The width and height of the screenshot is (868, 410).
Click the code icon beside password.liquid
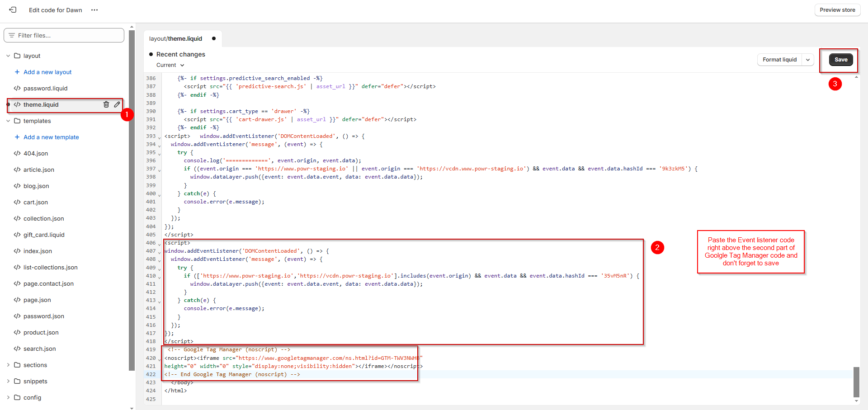point(17,88)
